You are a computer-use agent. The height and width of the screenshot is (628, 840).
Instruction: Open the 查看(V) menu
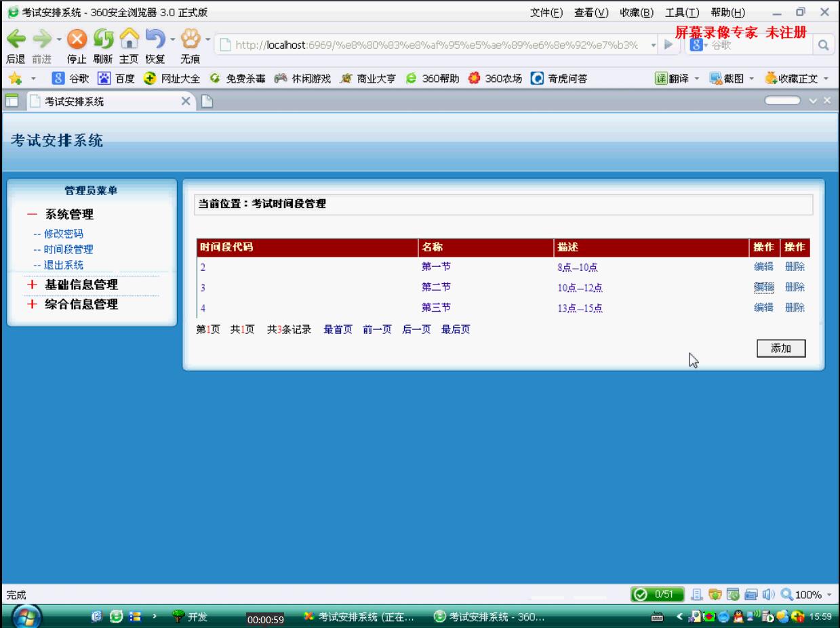click(592, 12)
